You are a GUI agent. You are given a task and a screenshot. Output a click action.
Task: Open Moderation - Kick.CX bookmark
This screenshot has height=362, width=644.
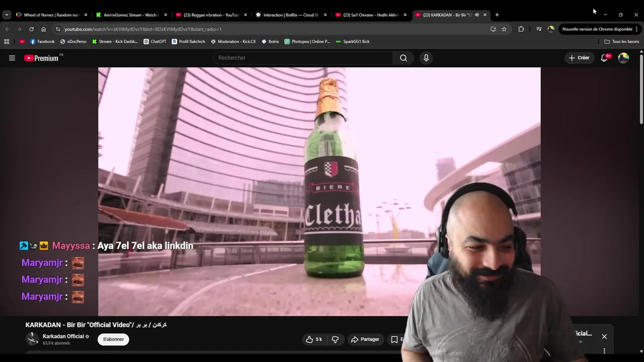point(233,42)
